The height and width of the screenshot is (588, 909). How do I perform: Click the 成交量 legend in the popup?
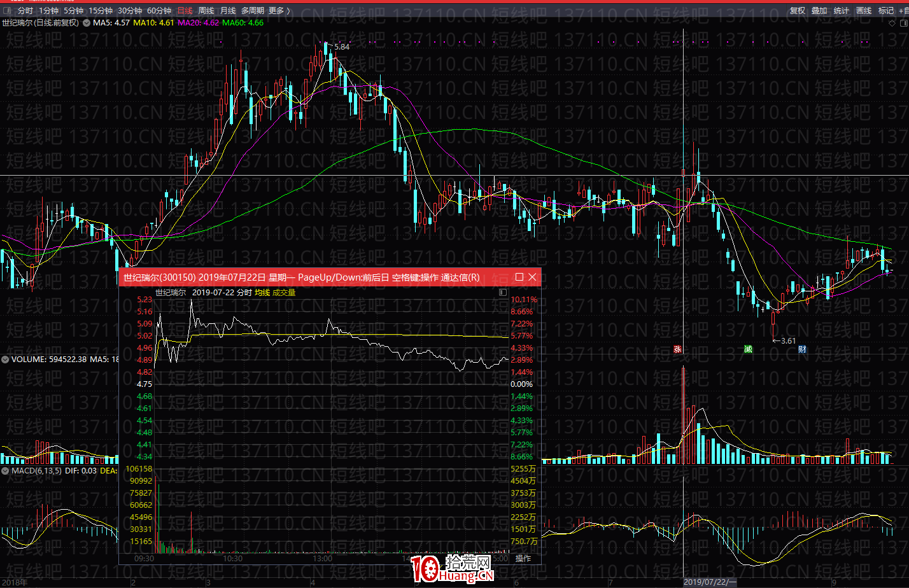(284, 293)
